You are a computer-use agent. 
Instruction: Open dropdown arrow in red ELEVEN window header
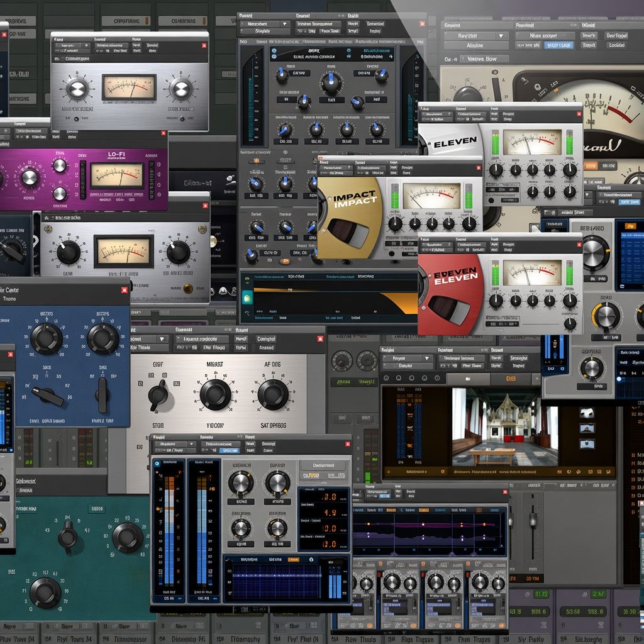pos(448,245)
